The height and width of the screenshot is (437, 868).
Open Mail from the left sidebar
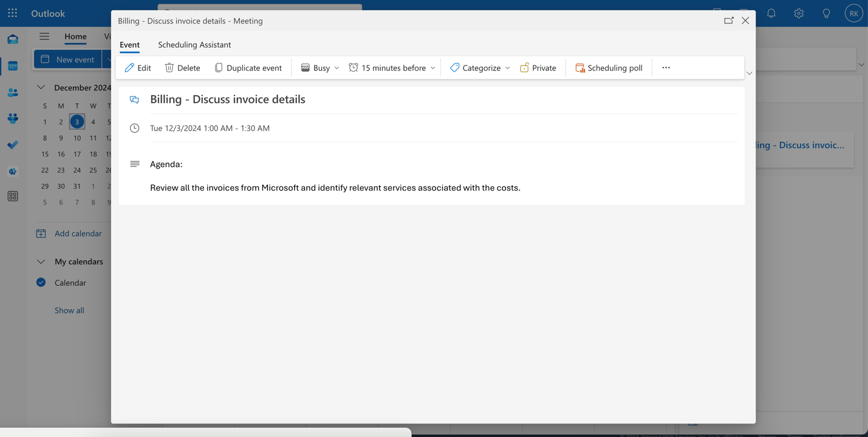coord(13,39)
